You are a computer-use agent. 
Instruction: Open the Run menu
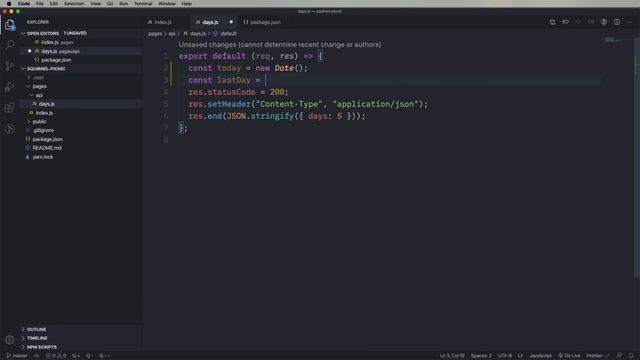pos(123,4)
